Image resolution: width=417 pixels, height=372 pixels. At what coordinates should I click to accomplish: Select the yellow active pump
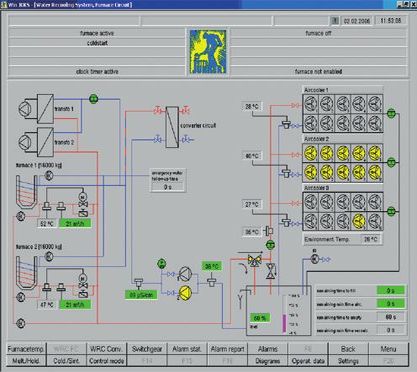[x=185, y=292]
